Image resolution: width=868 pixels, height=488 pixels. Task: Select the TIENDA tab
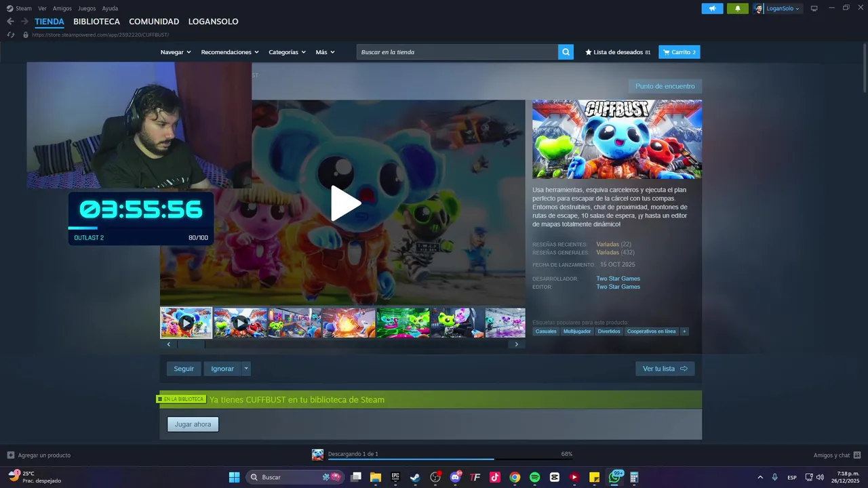pos(50,22)
